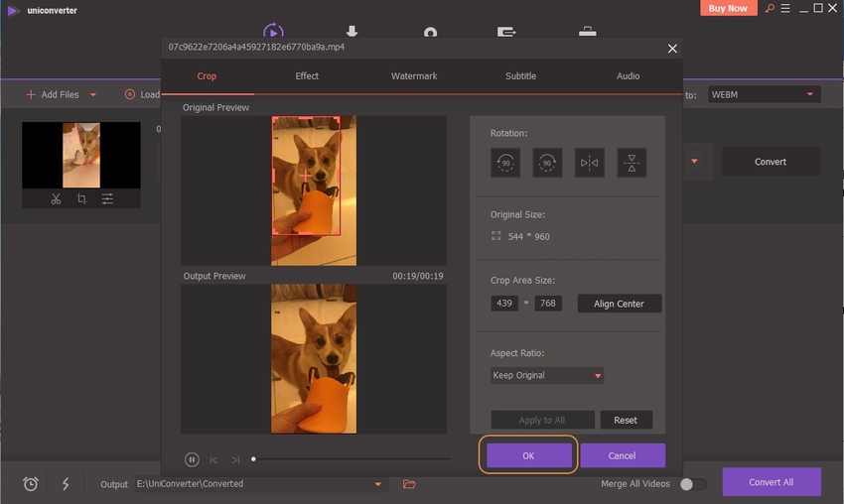Click the scissors trim icon under thumbnail
The image size is (844, 504).
pos(56,199)
